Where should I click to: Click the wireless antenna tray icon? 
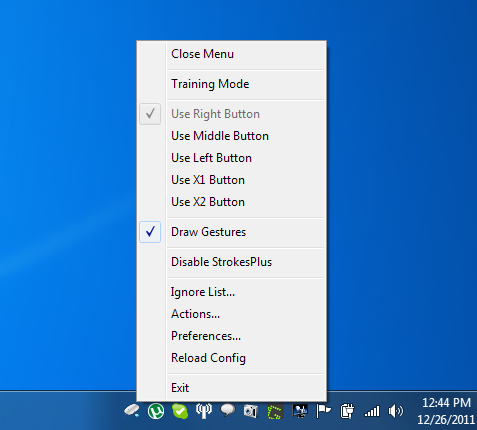click(x=204, y=411)
